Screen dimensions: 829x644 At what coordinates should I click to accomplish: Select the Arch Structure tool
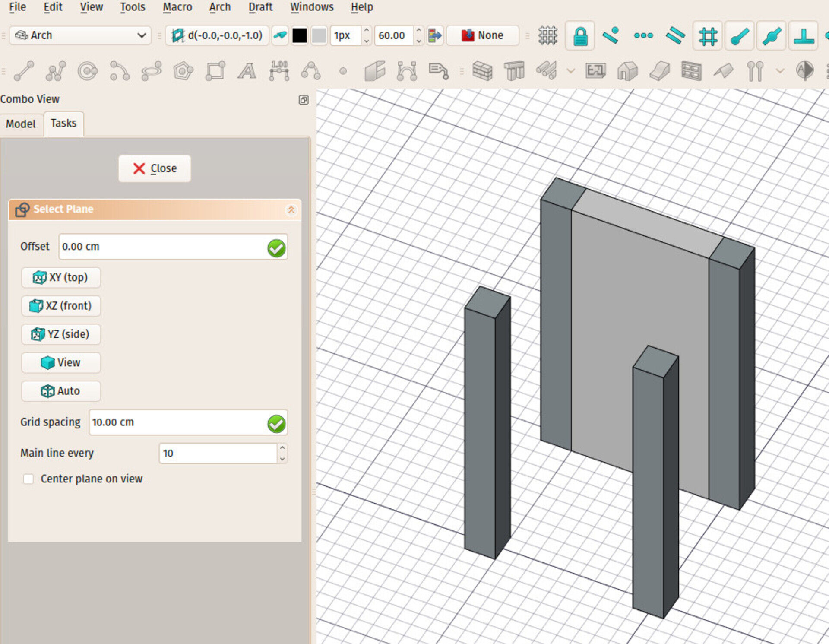click(514, 71)
